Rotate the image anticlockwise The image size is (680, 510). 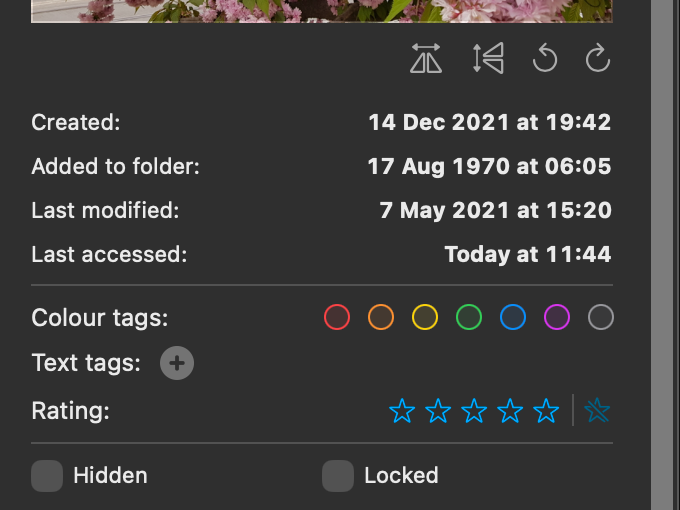[x=545, y=60]
